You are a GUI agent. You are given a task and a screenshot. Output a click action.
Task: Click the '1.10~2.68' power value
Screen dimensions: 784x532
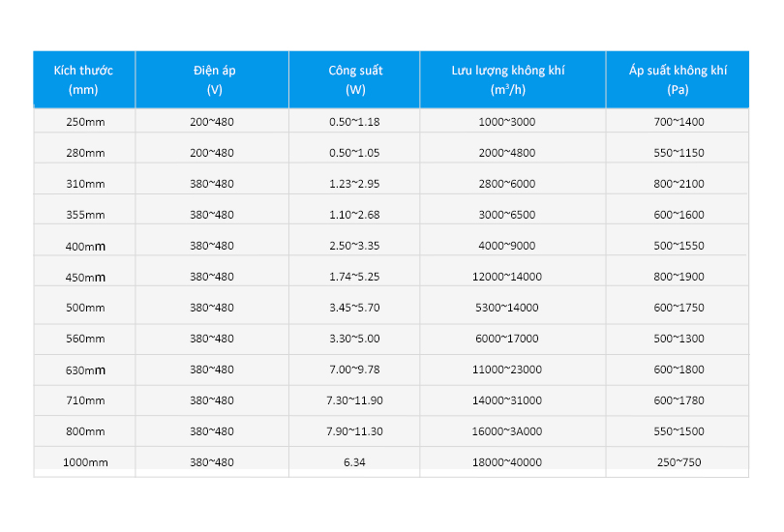tap(354, 215)
